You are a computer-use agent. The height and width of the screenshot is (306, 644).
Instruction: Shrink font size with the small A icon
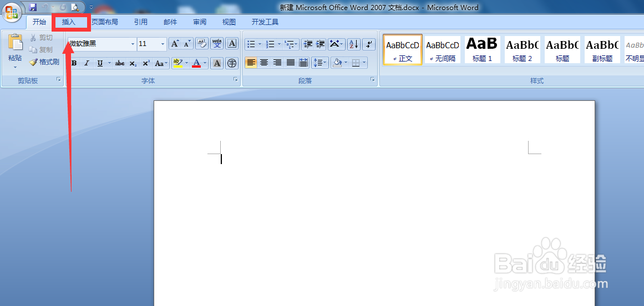(x=187, y=43)
